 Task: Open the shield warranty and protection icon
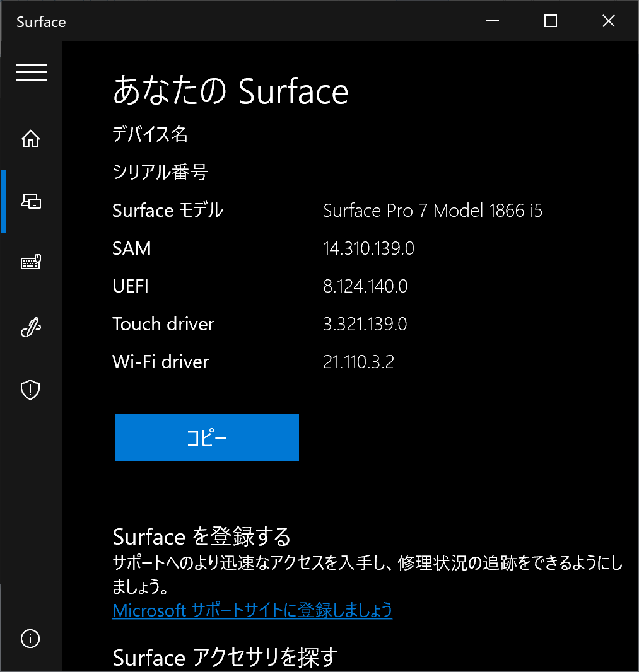click(30, 390)
